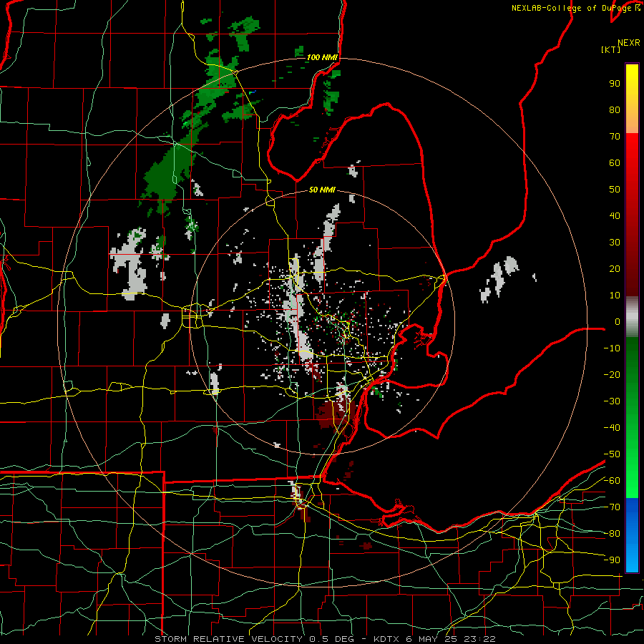Image resolution: width=644 pixels, height=644 pixels.
Task: Click the "-50" scale value
Action: click(x=612, y=454)
